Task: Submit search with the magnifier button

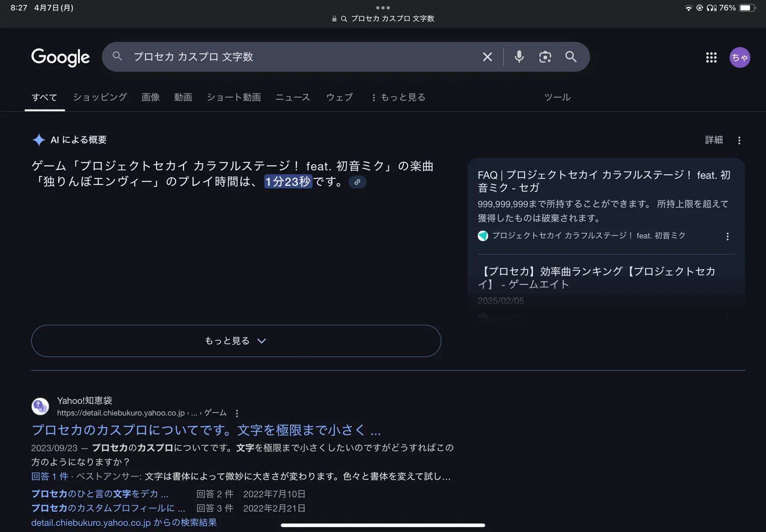Action: point(571,57)
